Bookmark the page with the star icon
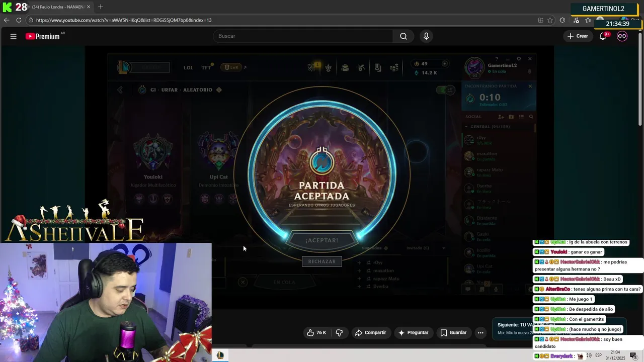Screen dimensions: 644x362 (x=550, y=20)
